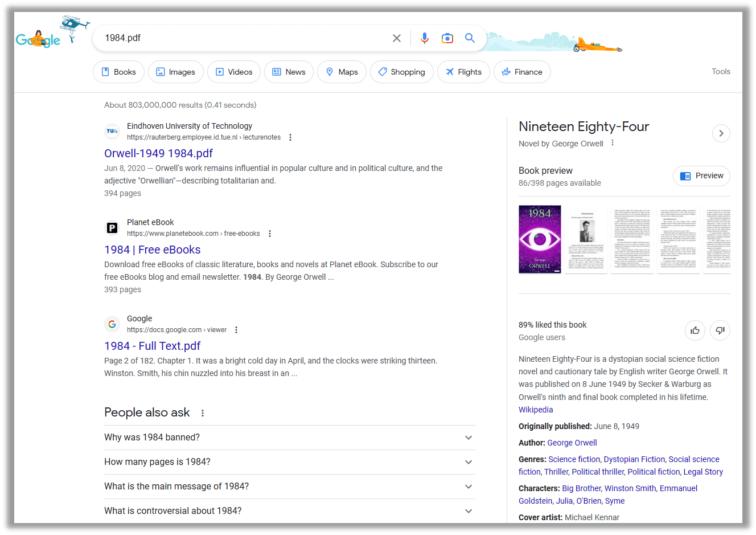The width and height of the screenshot is (756, 535).
Task: Switch to Maps search tab
Action: 342,72
